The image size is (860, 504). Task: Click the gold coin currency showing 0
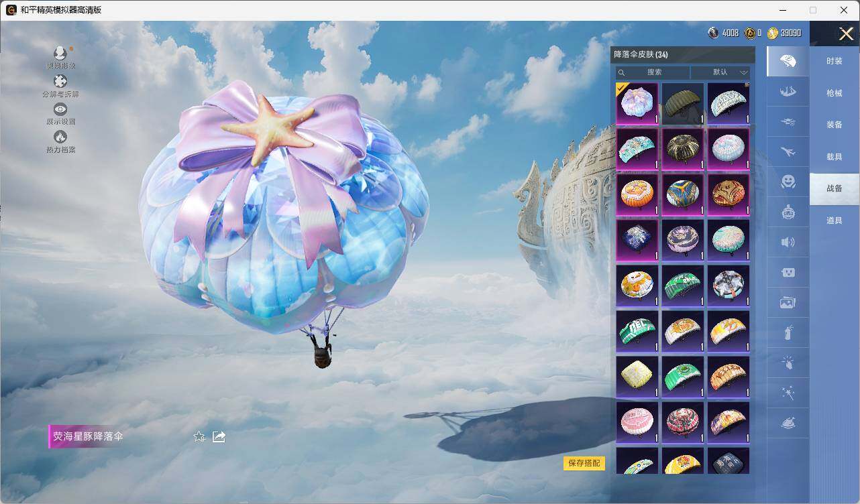click(750, 33)
